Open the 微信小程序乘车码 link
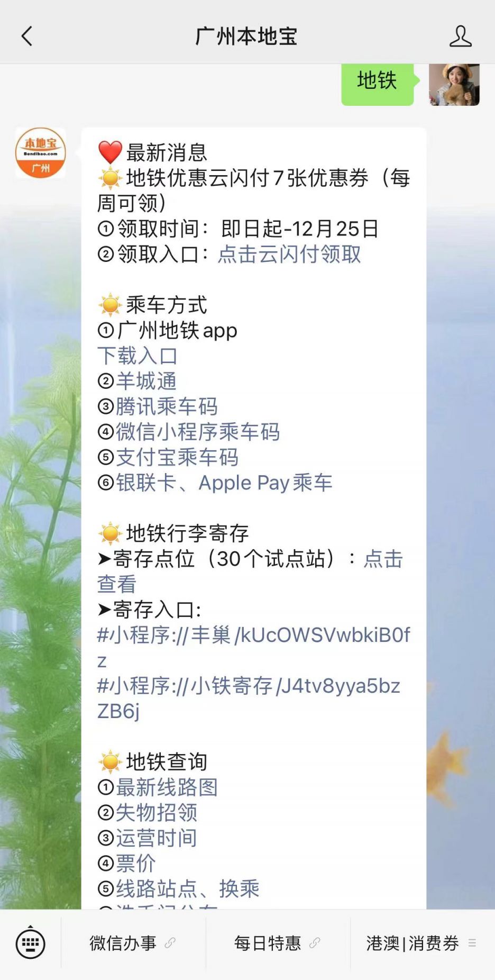This screenshot has height=980, width=495. [x=198, y=432]
